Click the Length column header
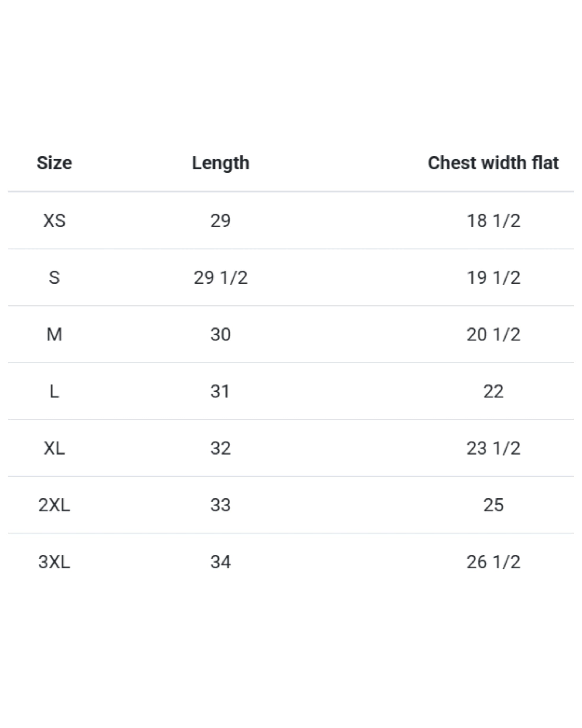This screenshot has height=728, width=582. click(221, 163)
